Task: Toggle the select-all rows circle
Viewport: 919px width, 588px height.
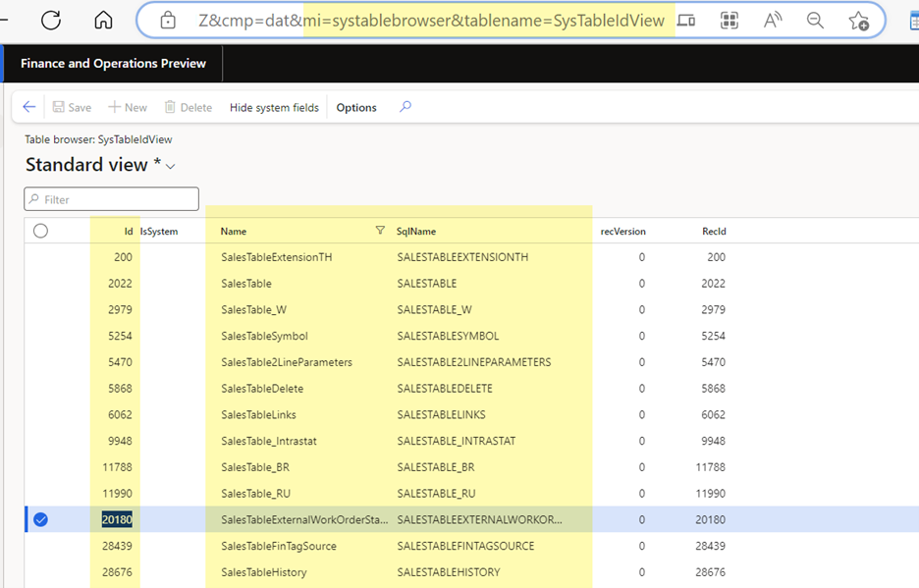Action: point(40,231)
